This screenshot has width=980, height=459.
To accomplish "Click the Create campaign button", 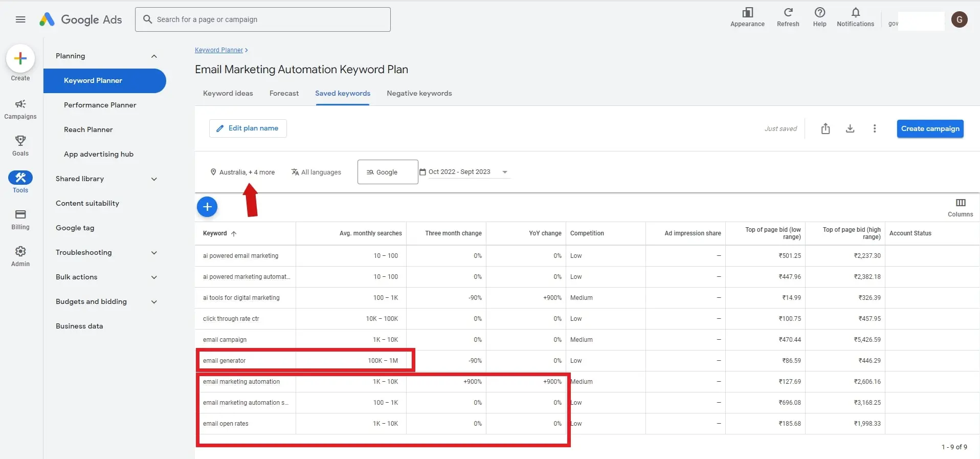I will [x=930, y=129].
